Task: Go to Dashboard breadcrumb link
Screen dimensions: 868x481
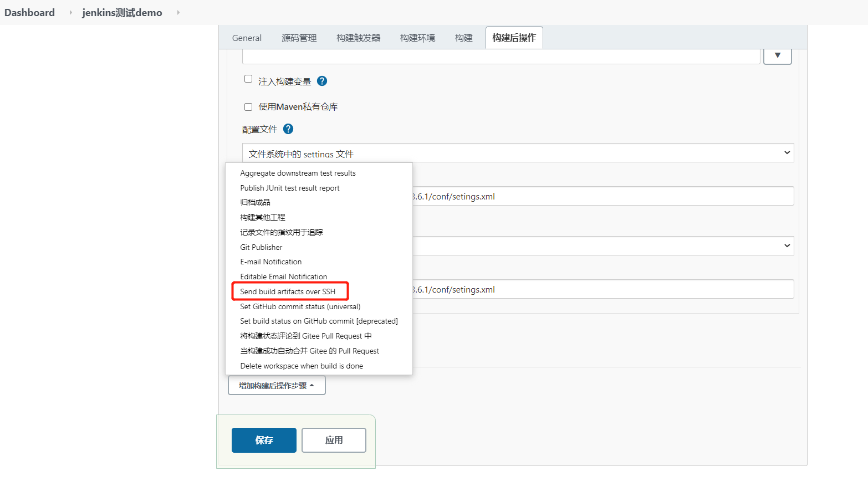Action: point(29,12)
